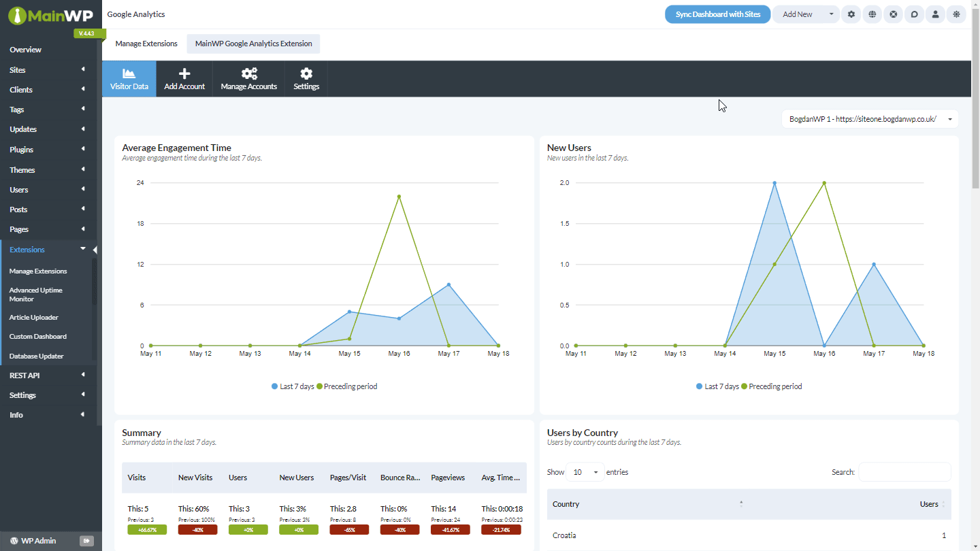Image resolution: width=980 pixels, height=551 pixels.
Task: Toggle Preceding period legend in New Users chart
Action: coord(771,386)
